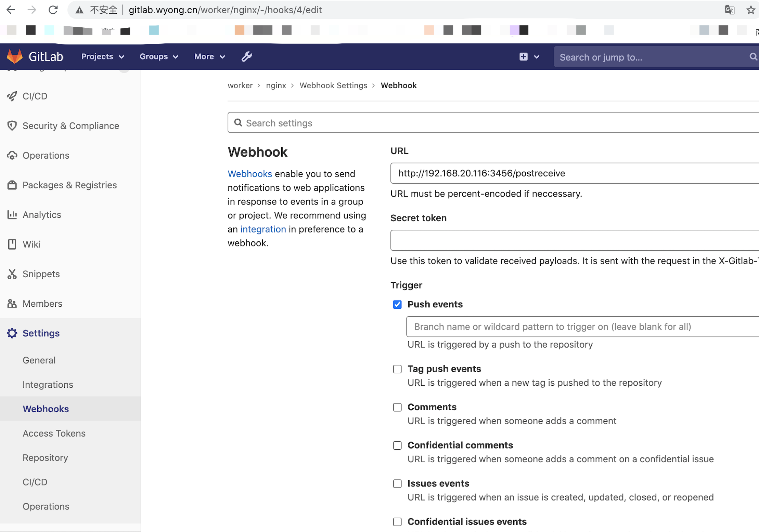Click the URL input field
The width and height of the screenshot is (759, 532).
click(x=575, y=173)
